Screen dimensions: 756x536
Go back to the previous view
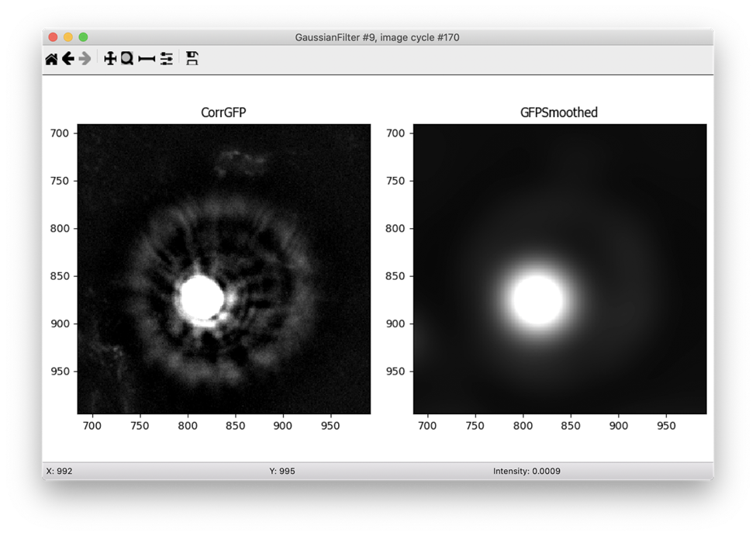pos(68,59)
